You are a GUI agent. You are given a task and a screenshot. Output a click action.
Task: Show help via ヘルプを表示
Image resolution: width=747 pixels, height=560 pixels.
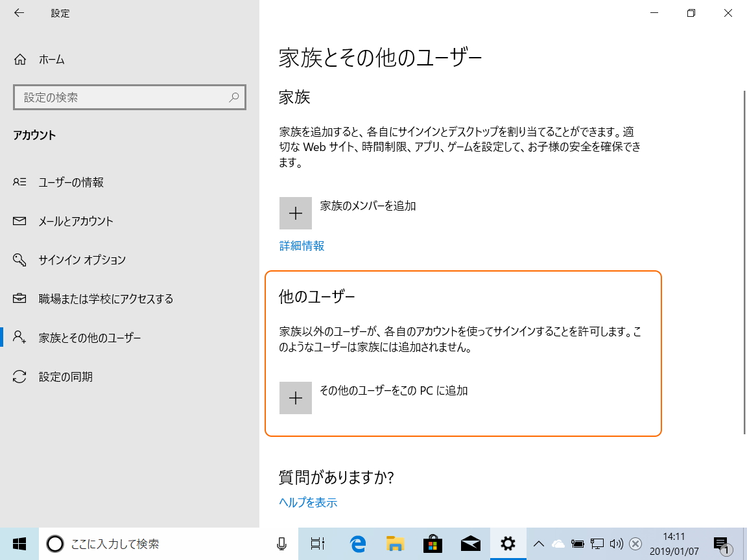tap(307, 502)
